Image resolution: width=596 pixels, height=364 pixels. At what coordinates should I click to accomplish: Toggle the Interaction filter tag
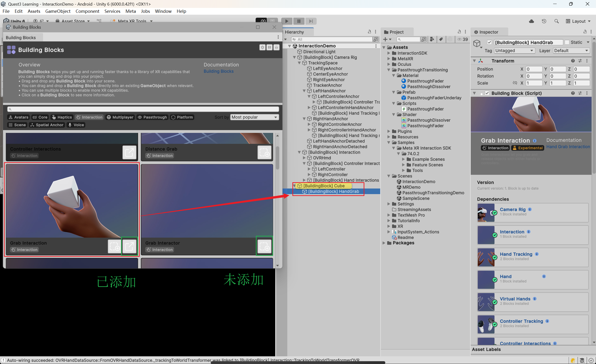[x=89, y=117]
